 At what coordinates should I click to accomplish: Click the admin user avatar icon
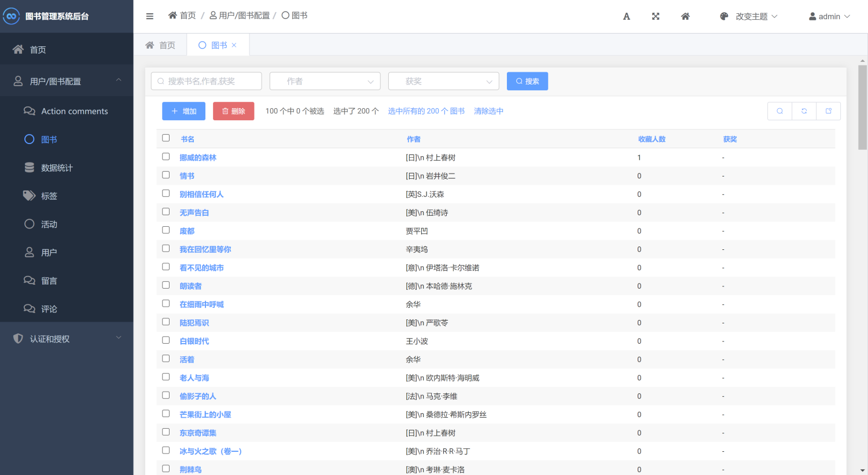(812, 16)
